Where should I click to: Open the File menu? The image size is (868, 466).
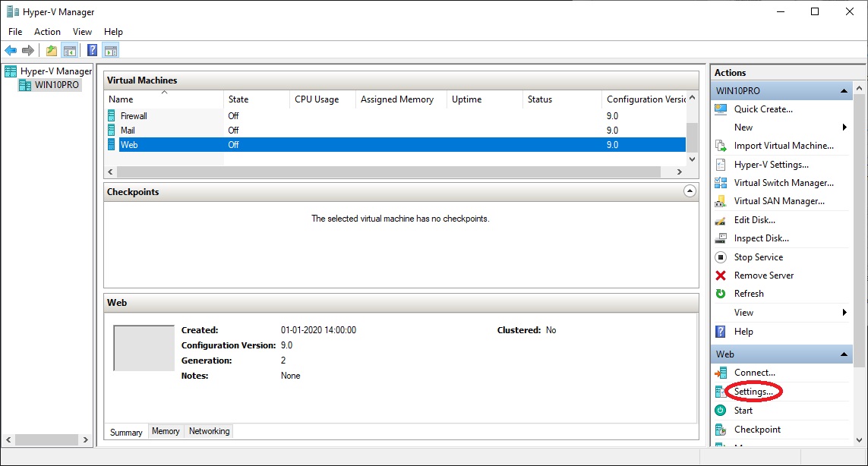click(x=15, y=32)
